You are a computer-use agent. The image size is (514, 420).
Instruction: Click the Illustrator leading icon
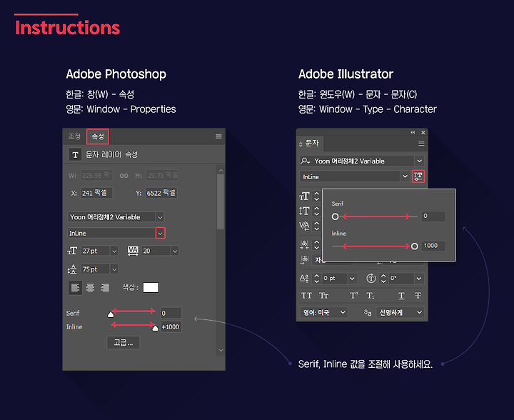coord(304,211)
